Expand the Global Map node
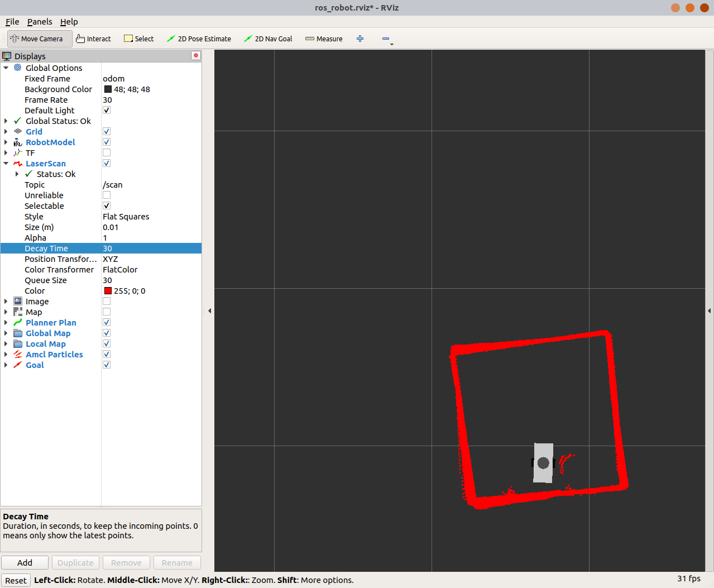This screenshot has height=588, width=714. (6, 333)
